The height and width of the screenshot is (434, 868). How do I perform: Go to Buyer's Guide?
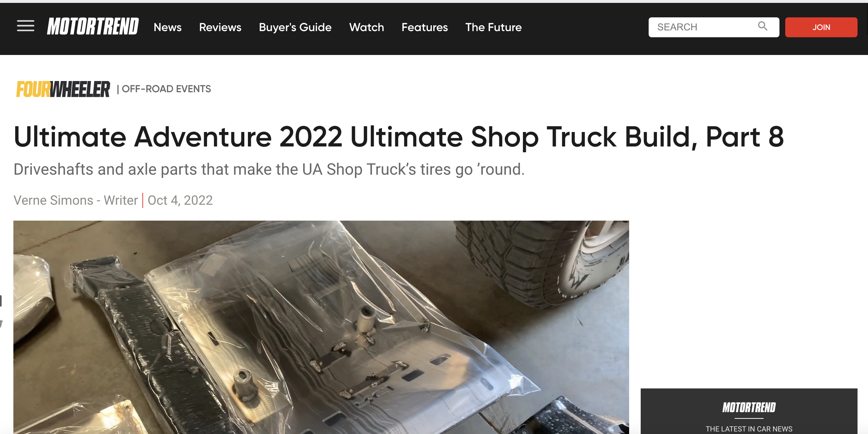[x=295, y=27]
